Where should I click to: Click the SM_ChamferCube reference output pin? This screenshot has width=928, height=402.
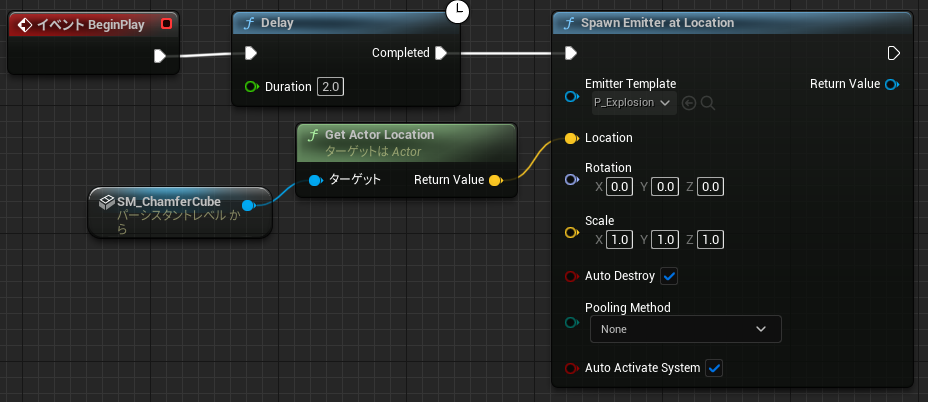[x=249, y=205]
